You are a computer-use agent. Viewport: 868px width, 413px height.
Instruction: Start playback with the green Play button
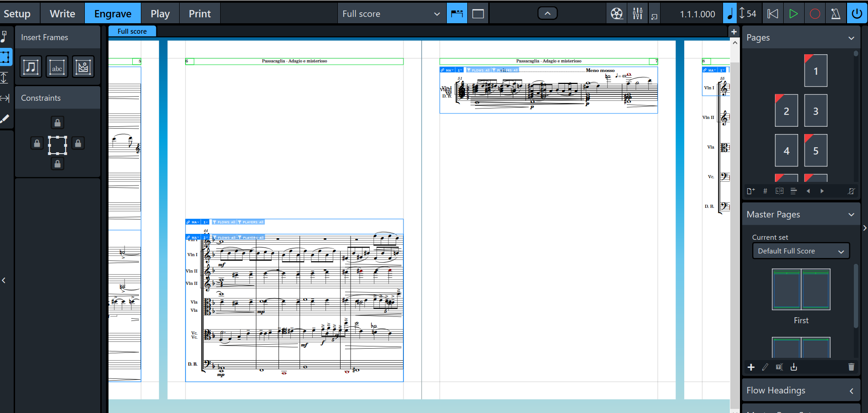(794, 14)
